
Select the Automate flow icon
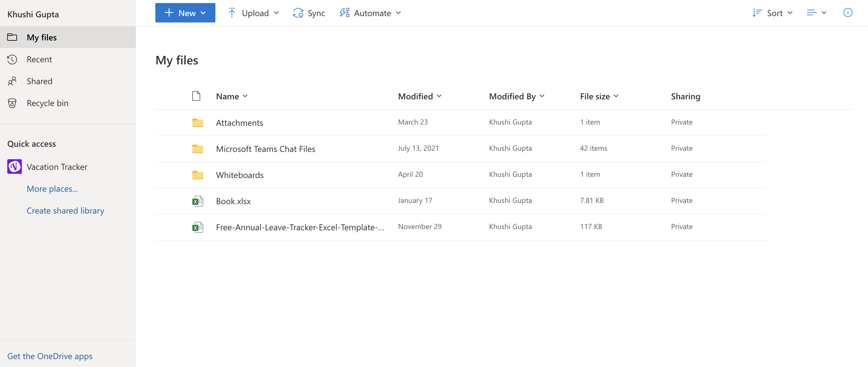(x=344, y=13)
